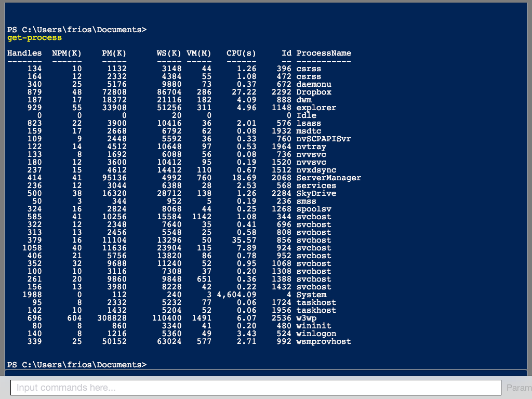Viewport: 532px width, 399px height.
Task: Click the ServerManager CPU value 18.69
Action: click(x=244, y=178)
